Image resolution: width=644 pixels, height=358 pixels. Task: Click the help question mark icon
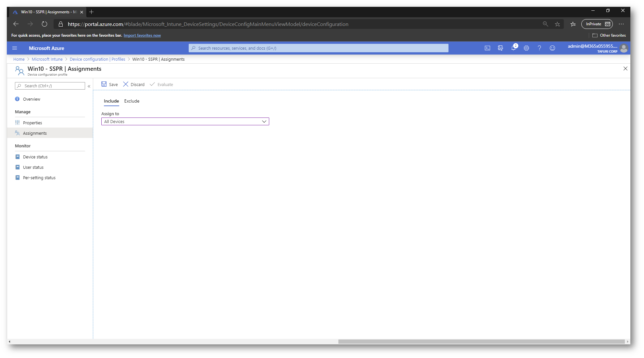[x=539, y=48]
